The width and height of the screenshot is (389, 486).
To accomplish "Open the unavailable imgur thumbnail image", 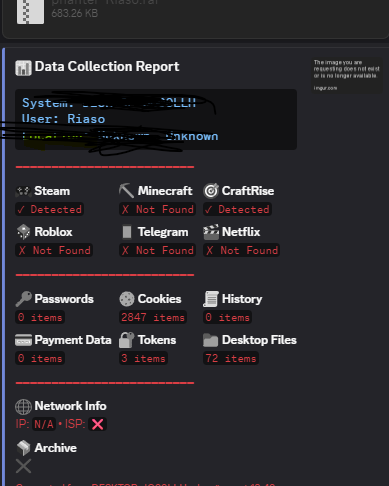I will 347,75.
